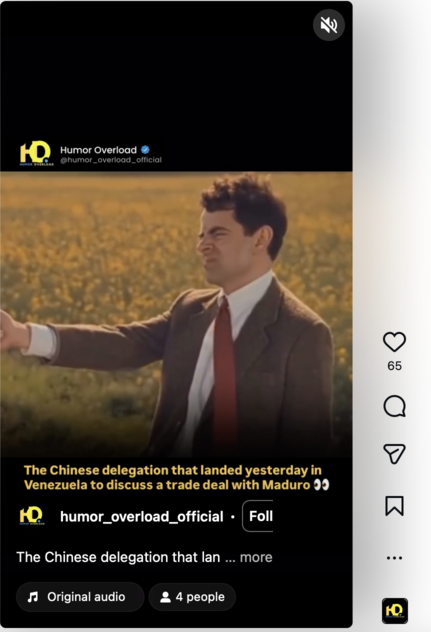Open the audio thumbnail at bottom right
431x632 pixels.
pos(395,611)
